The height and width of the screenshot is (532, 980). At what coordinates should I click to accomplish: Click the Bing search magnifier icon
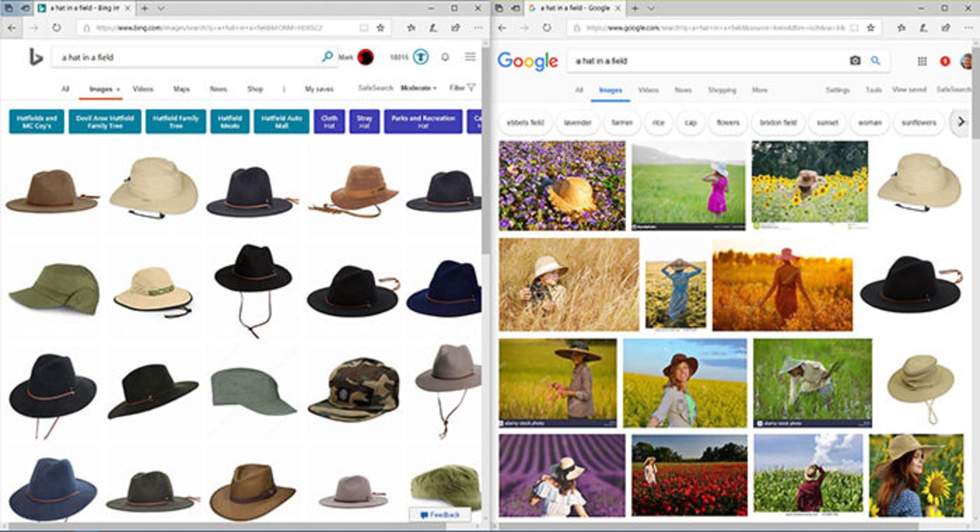327,57
